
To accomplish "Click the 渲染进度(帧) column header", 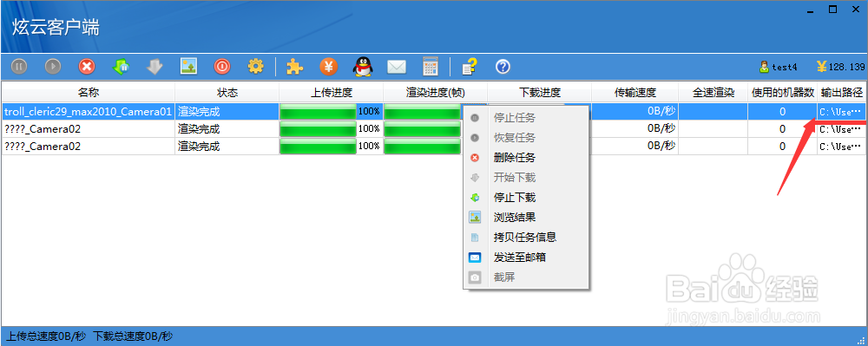I will coord(435,92).
